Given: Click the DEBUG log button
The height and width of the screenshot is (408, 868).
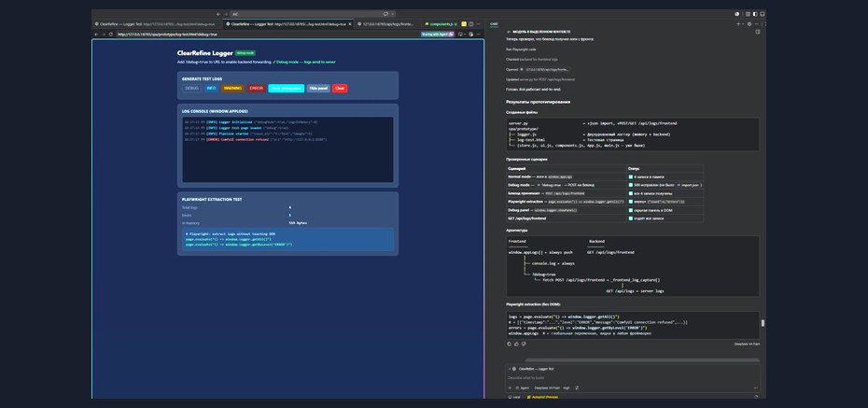Looking at the screenshot, I should coord(192,88).
